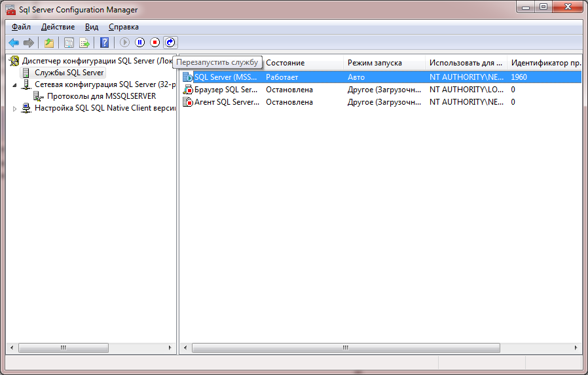Screen dimensions: 588x375
Task: Click the Сетевая конфигурация tree icon
Action: [26, 84]
